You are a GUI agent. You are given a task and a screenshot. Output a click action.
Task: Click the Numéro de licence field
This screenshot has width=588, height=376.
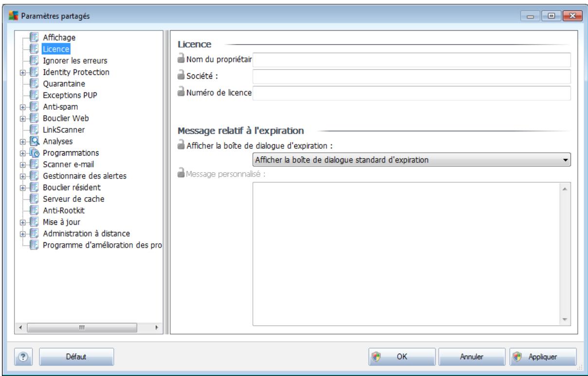411,92
